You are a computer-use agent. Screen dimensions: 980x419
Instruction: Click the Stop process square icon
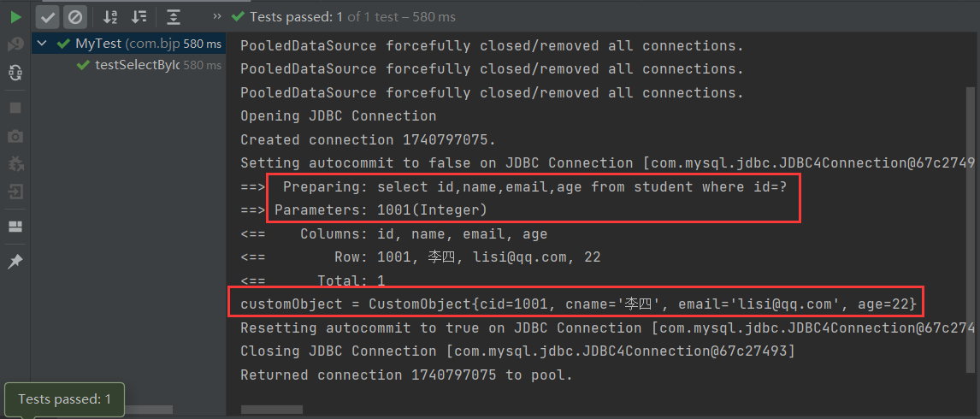click(15, 109)
